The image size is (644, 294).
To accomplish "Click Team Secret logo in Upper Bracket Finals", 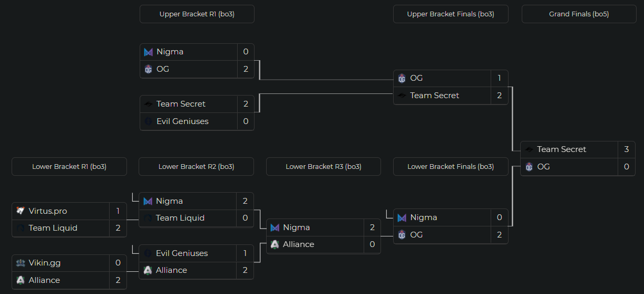I will click(x=402, y=96).
